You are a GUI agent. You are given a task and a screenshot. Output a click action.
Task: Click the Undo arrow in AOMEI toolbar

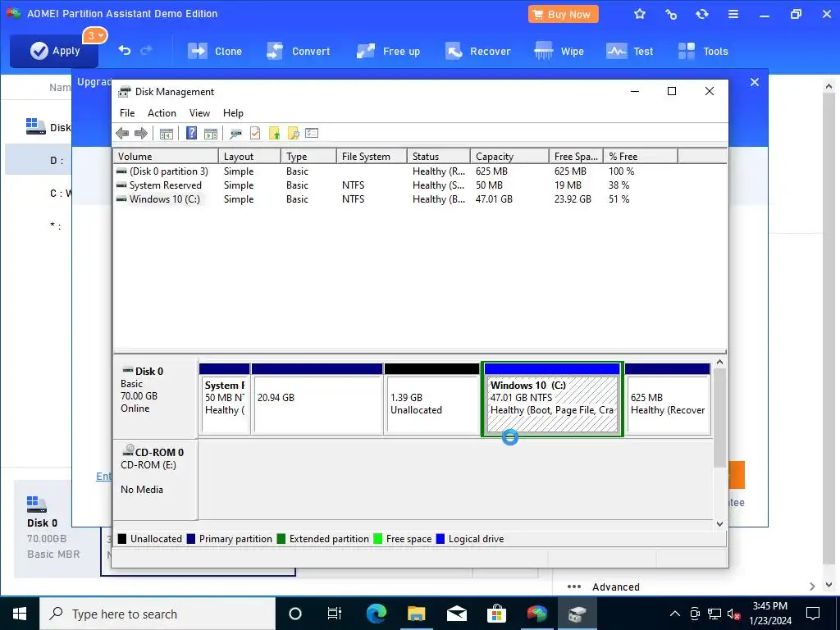125,50
